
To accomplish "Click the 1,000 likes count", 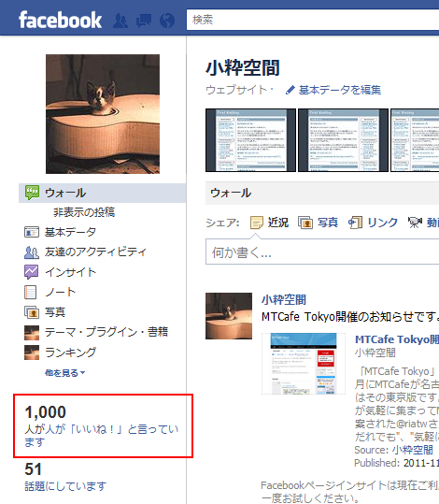I will tap(45, 412).
